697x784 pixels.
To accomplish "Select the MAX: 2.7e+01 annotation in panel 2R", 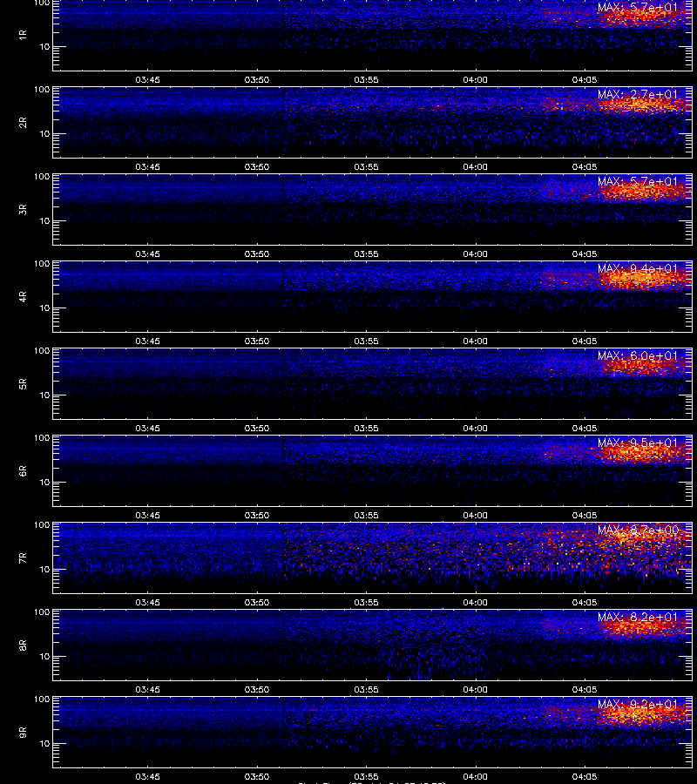I will pos(638,94).
